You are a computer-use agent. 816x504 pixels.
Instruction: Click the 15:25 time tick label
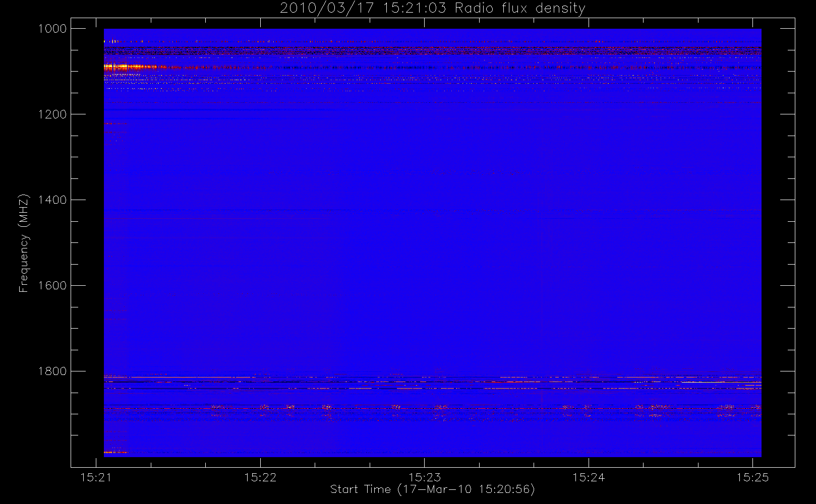(x=752, y=477)
